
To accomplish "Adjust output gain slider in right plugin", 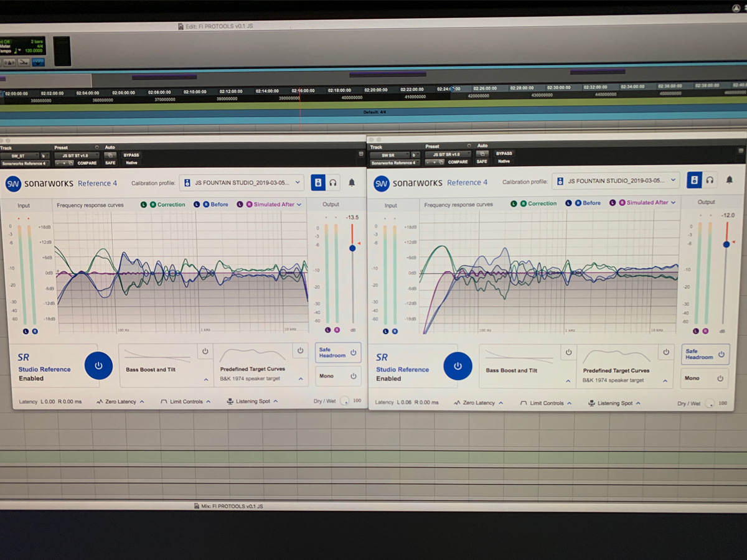I will pos(726,245).
